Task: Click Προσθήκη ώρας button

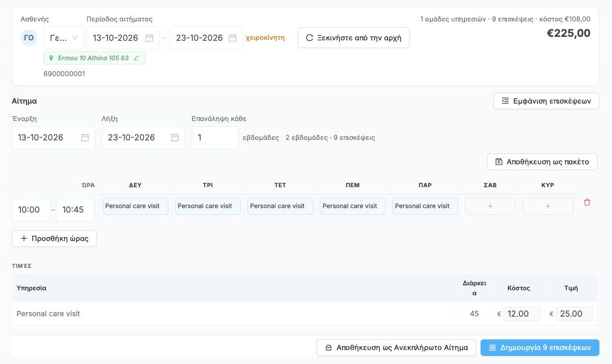Action: pos(54,239)
